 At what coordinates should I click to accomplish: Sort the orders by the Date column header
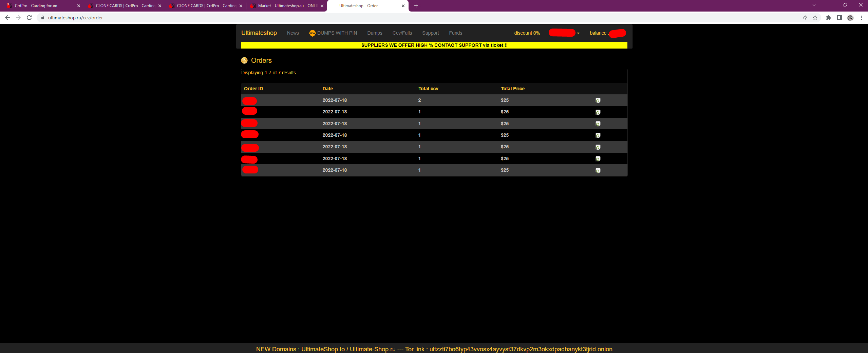click(x=327, y=89)
